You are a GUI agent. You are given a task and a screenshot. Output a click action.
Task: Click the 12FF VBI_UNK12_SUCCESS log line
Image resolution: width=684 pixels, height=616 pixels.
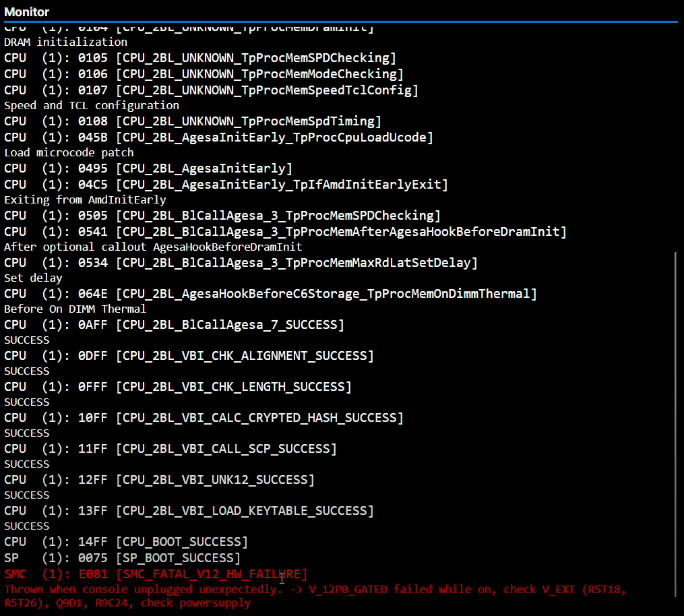point(159,480)
